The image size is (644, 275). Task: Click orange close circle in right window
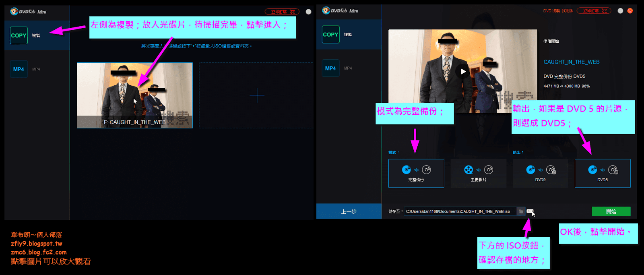pos(630,11)
